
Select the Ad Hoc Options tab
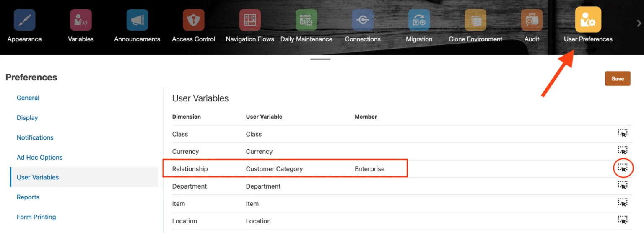tap(39, 158)
